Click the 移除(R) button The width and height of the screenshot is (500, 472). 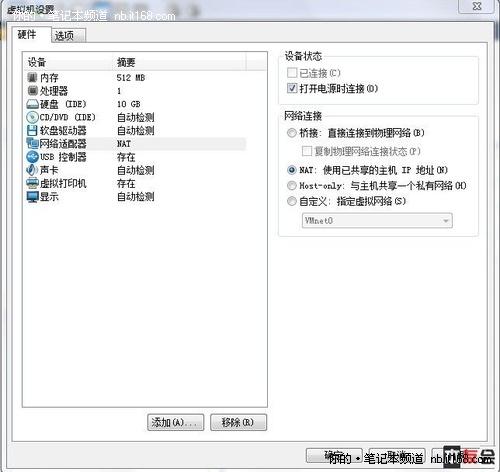tap(238, 423)
